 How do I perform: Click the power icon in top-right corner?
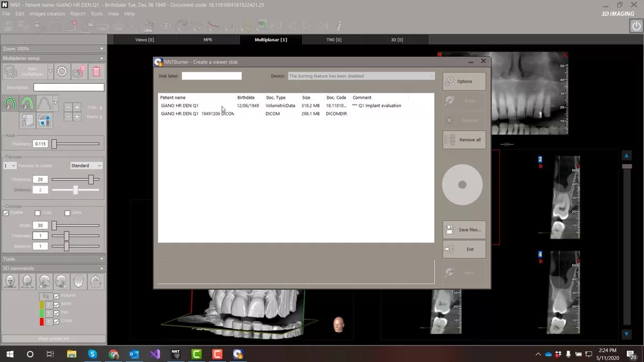click(635, 26)
